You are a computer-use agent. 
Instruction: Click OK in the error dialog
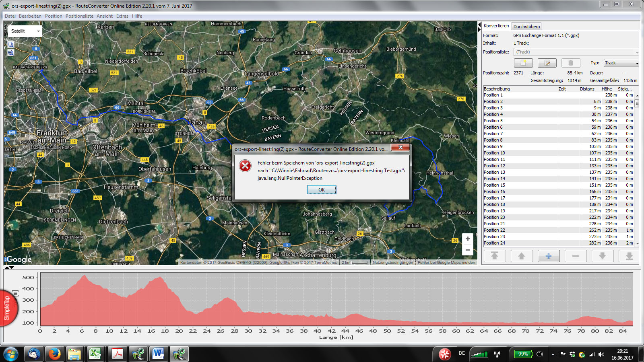click(x=322, y=190)
